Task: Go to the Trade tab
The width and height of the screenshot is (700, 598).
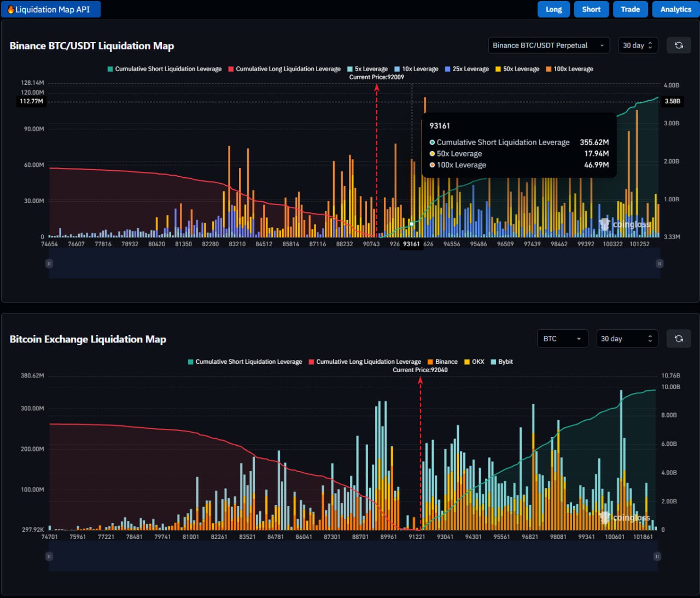Action: [630, 9]
